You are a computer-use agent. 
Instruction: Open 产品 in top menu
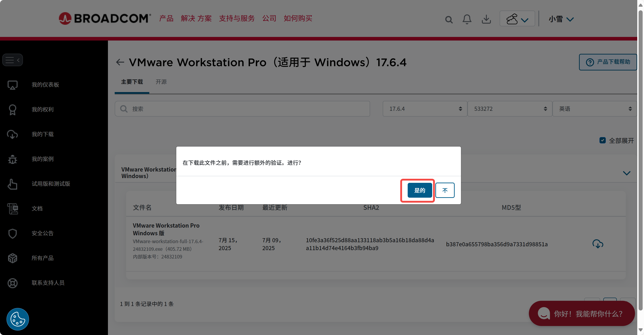pos(166,18)
